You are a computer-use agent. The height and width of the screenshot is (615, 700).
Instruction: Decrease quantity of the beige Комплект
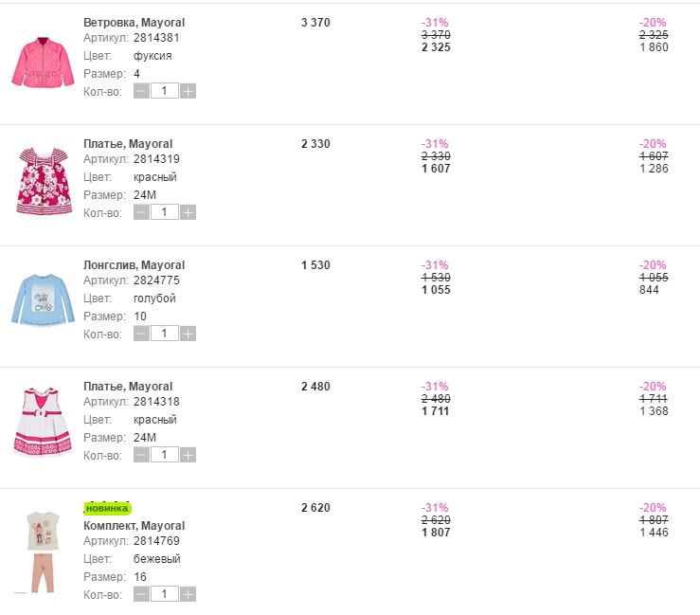(x=141, y=594)
